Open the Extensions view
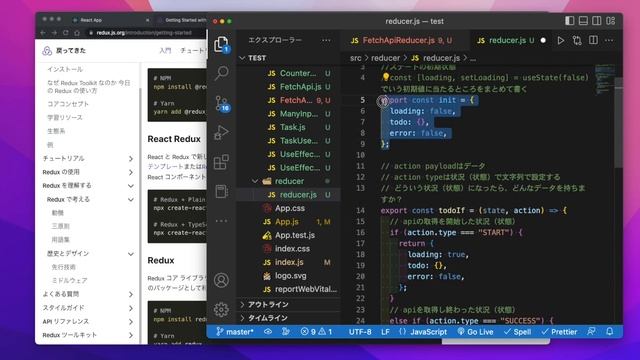Image resolution: width=640 pixels, height=360 pixels. 221,162
